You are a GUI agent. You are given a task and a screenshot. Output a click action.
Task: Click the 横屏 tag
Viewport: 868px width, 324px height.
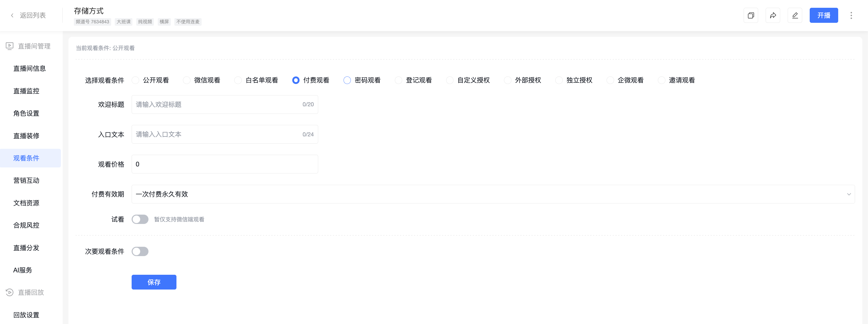pos(164,22)
